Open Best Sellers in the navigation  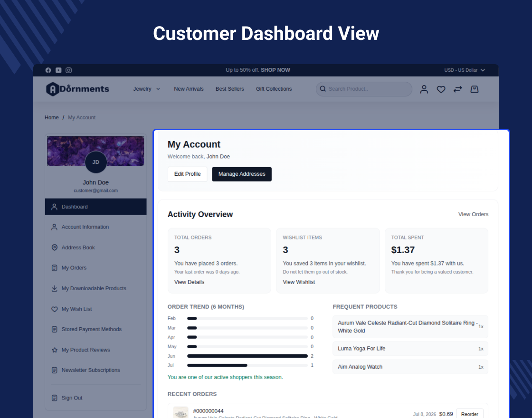pyautogui.click(x=230, y=89)
